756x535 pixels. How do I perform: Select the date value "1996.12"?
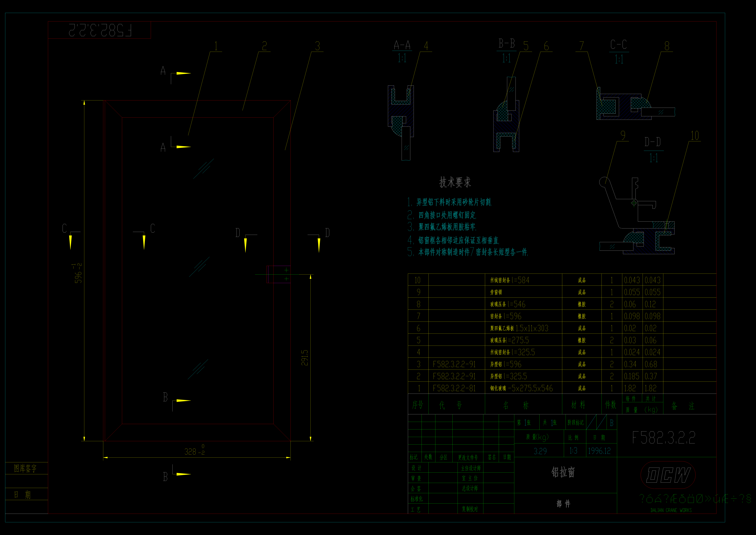click(x=599, y=451)
